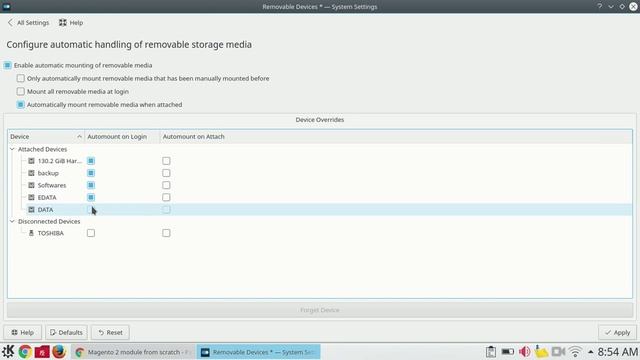
Task: Click the drive icon beside DATA
Action: [31, 210]
